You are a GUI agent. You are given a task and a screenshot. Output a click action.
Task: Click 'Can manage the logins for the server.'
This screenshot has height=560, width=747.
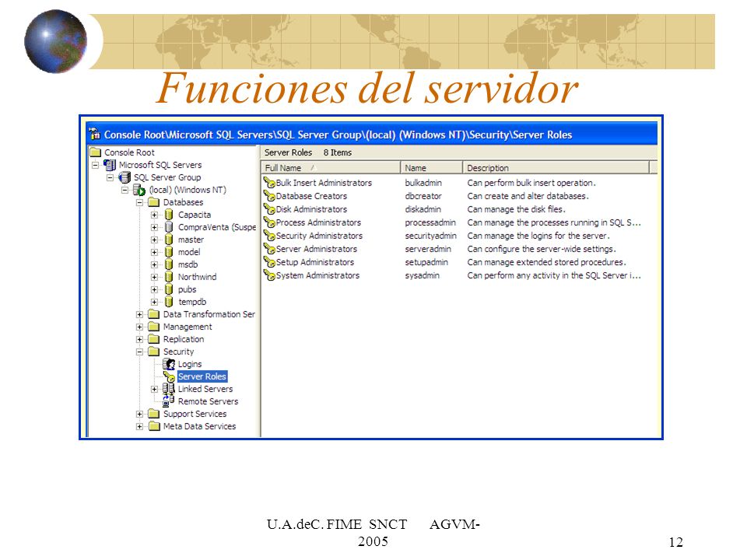point(538,236)
